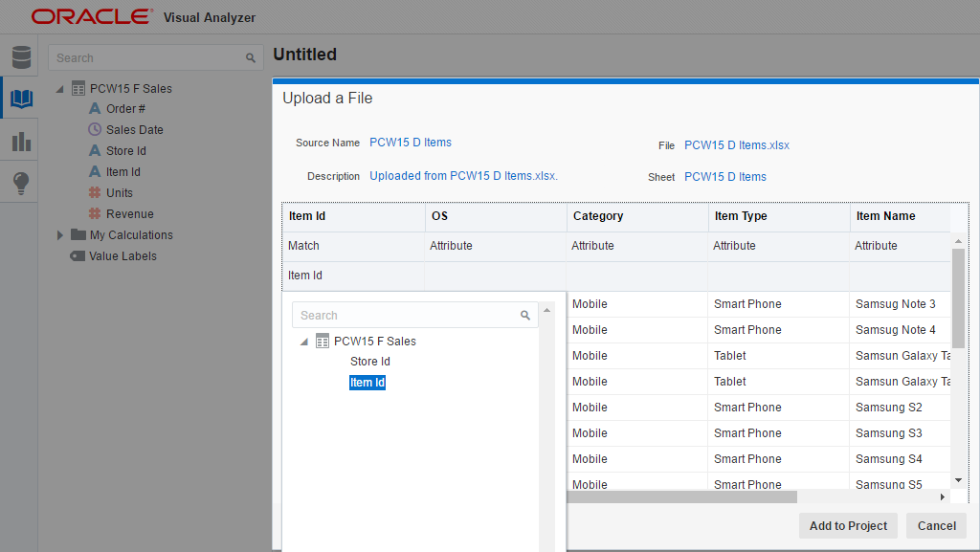Focus the left panel Search field
Screen dimensions: 980x552
(156, 58)
